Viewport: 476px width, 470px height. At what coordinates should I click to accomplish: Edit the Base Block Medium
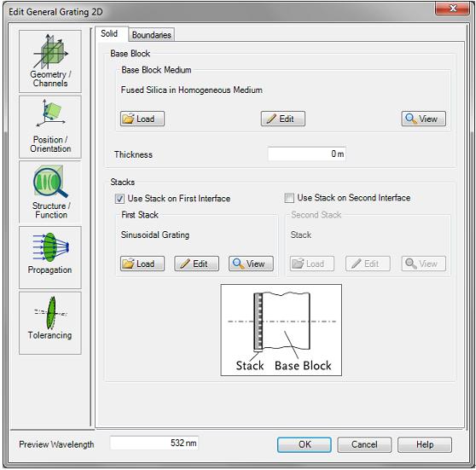[x=283, y=119]
